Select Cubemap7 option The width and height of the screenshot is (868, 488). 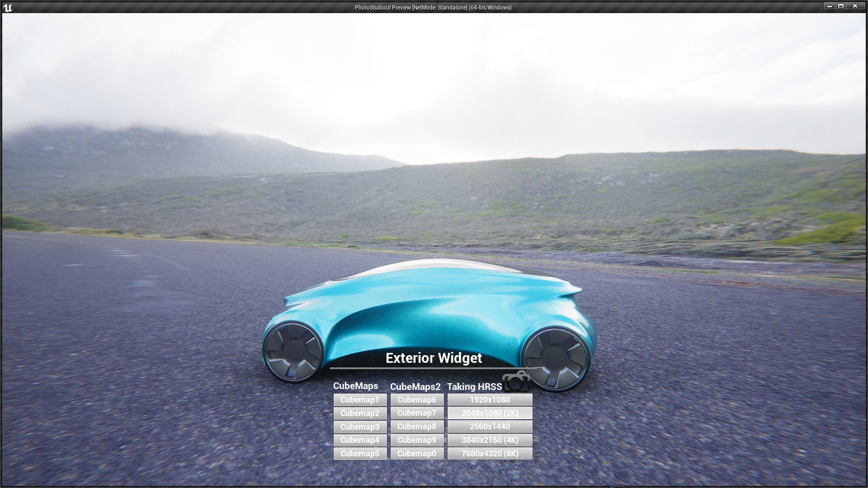[x=417, y=413]
